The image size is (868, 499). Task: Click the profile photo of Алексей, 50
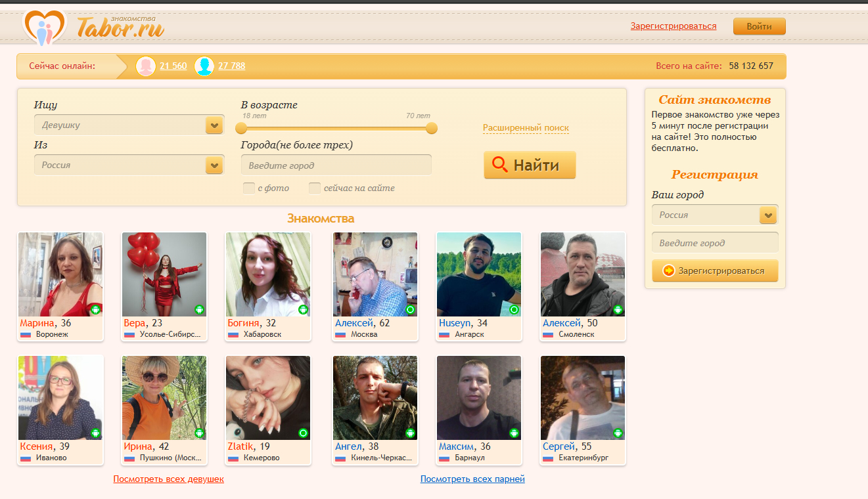[x=583, y=274]
